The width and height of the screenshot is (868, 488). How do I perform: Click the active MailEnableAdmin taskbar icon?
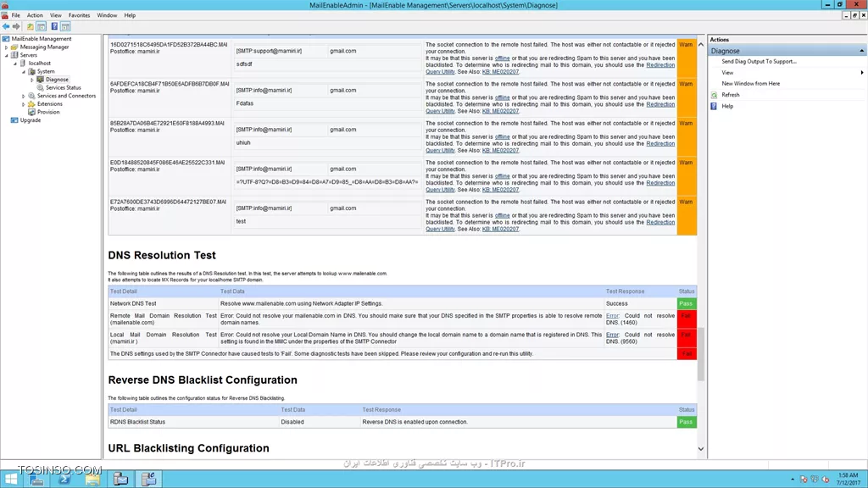(148, 480)
